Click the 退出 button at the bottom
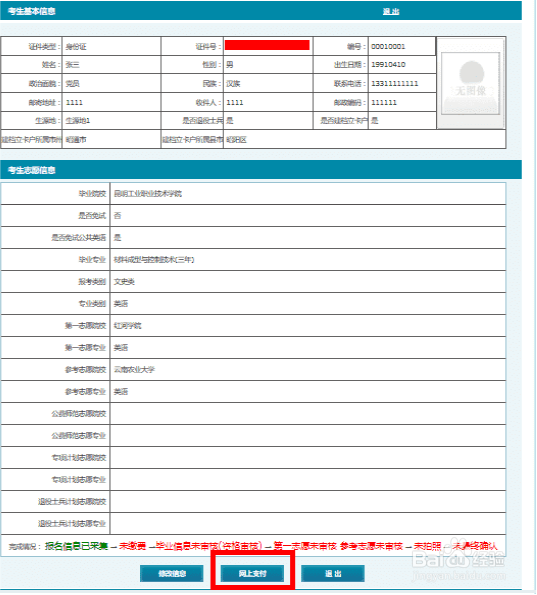537x595 pixels. point(333,573)
